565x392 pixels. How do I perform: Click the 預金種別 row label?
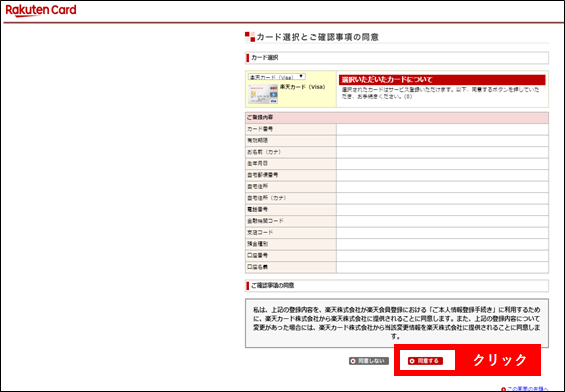tap(257, 244)
